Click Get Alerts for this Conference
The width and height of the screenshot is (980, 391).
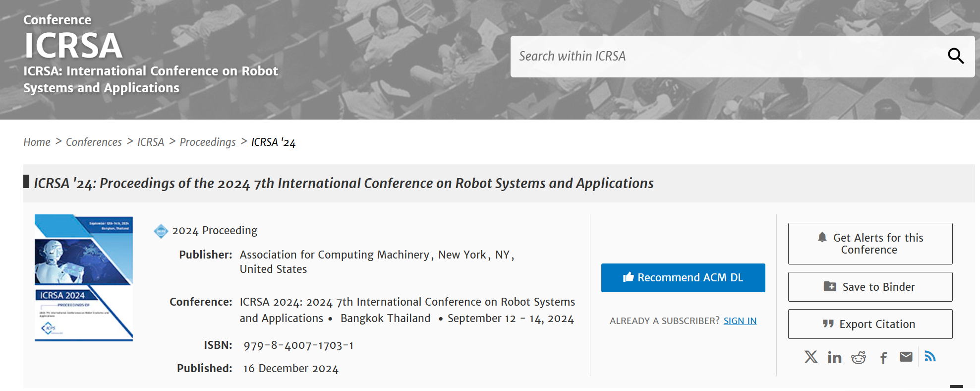point(870,244)
